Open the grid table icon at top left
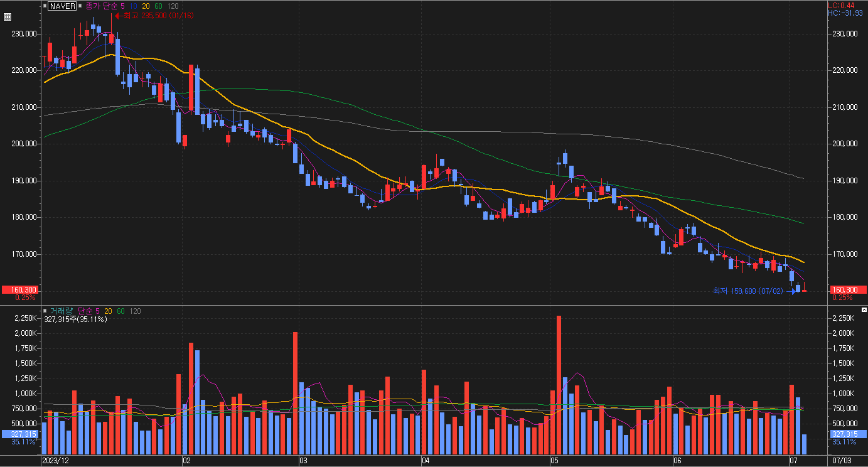The height and width of the screenshot is (467, 868). [x=7, y=18]
